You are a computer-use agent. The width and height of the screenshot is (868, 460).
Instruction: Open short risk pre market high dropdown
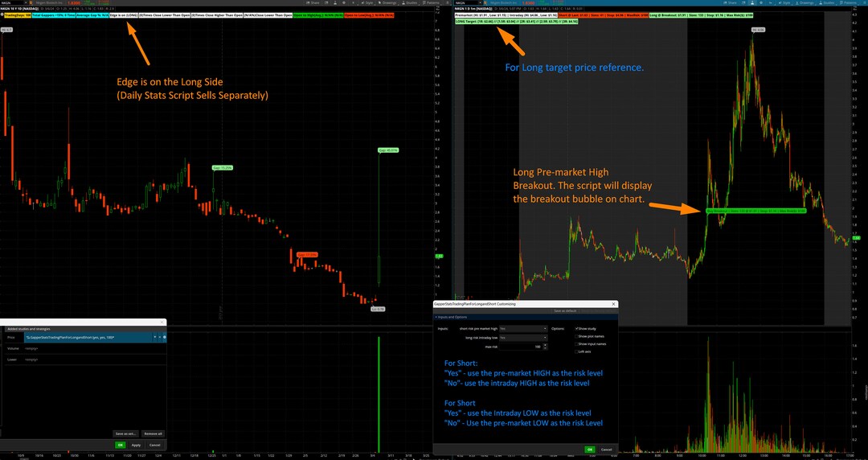(x=524, y=329)
